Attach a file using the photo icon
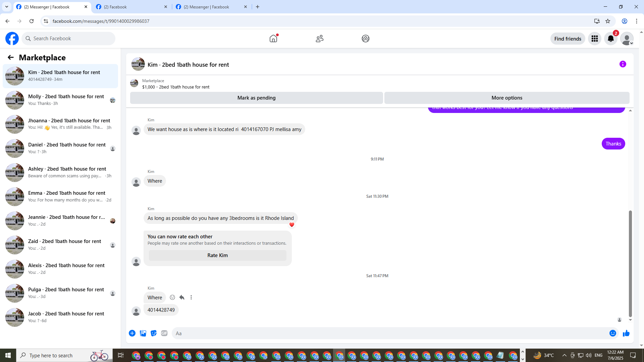This screenshot has height=362, width=644. (143, 333)
